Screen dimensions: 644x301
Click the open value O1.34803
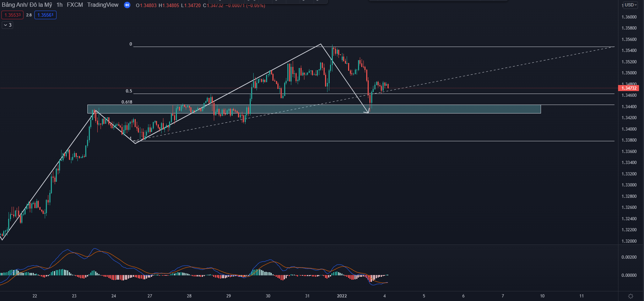point(146,5)
